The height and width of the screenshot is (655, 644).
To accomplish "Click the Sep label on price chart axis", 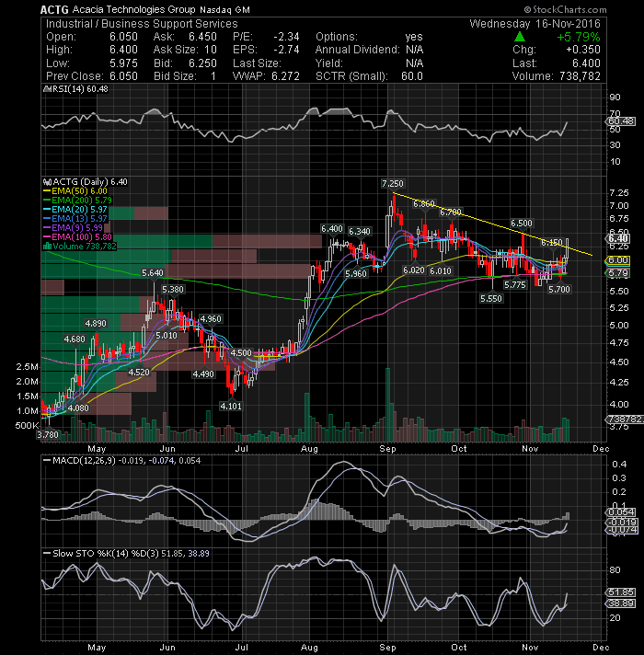I will coord(387,449).
